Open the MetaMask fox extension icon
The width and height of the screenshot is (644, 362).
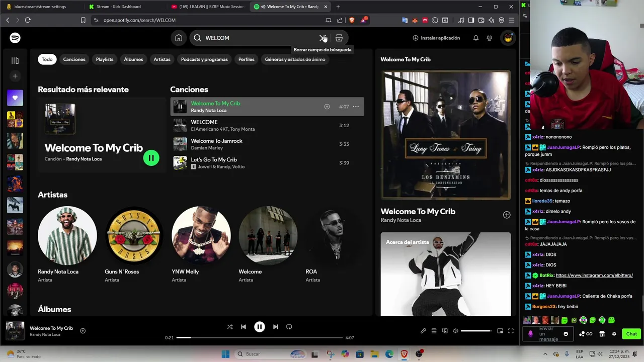415,20
